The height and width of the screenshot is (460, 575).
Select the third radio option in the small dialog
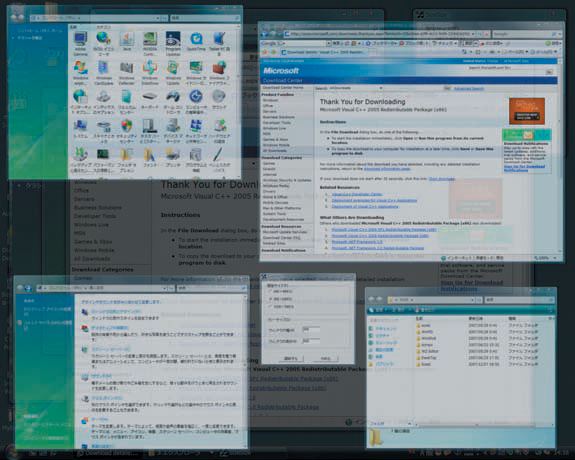point(271,306)
